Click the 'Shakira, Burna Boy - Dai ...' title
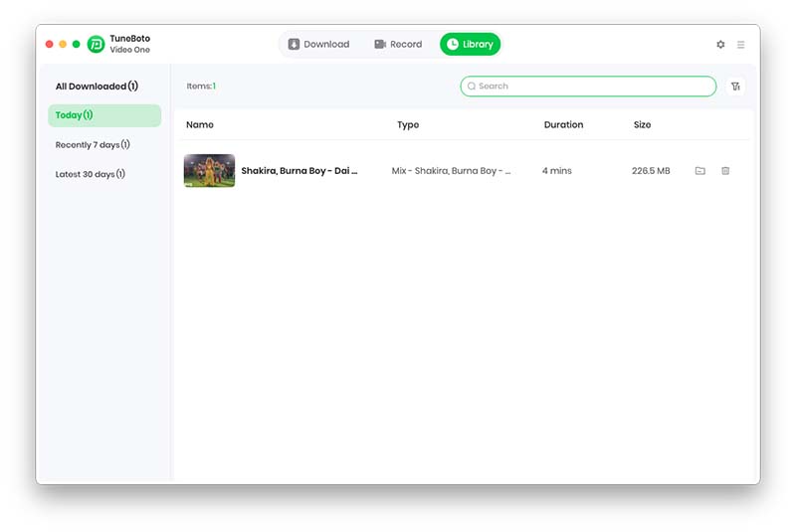This screenshot has width=796, height=532. coord(299,171)
